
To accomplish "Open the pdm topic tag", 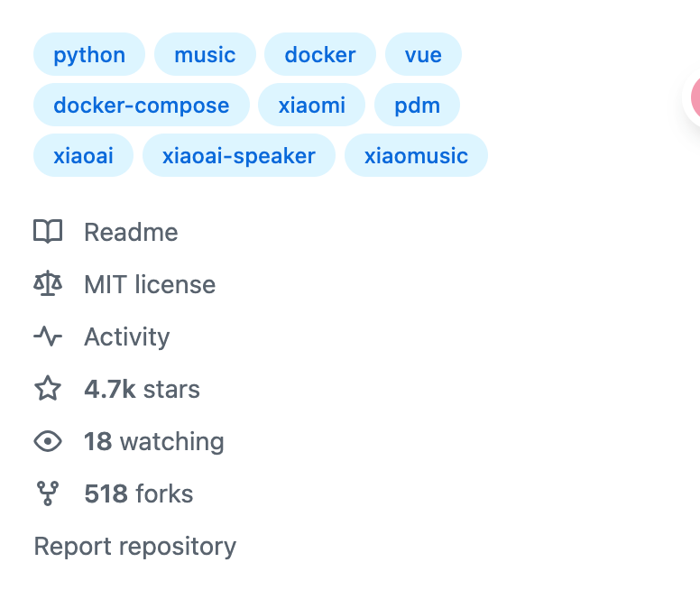I will click(418, 105).
